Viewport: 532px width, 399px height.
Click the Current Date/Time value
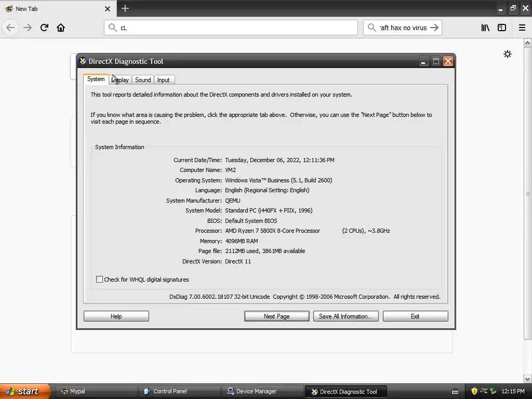coord(280,160)
